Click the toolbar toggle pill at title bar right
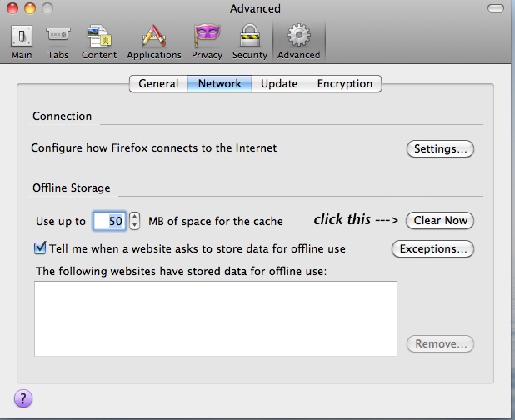Viewport: 515px width, 420px height. click(496, 8)
